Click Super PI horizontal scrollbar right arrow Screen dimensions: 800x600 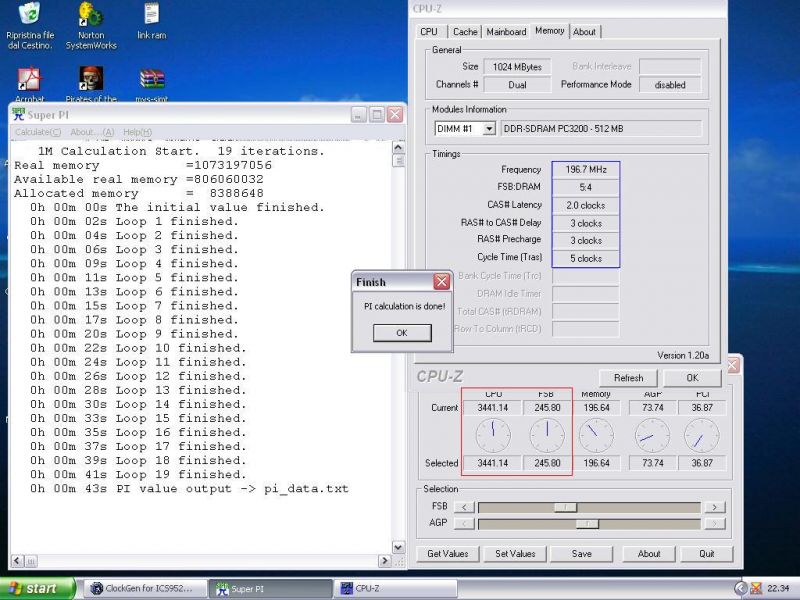[x=385, y=561]
